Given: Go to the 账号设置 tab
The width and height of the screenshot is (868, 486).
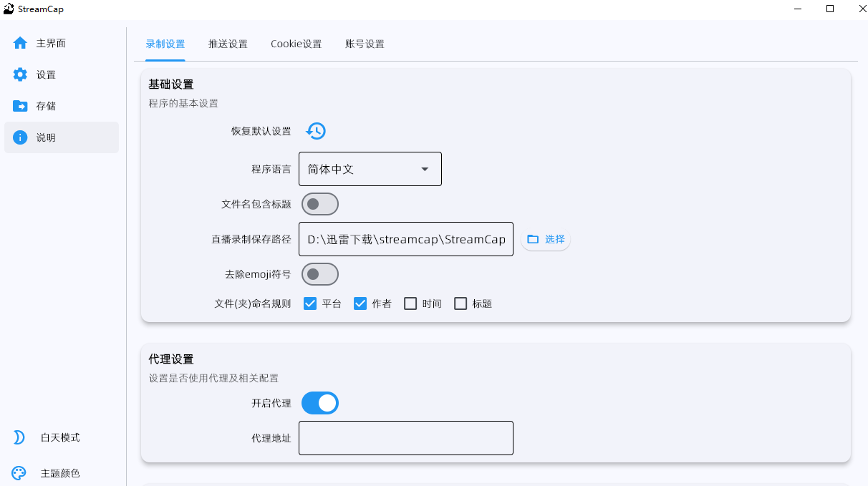Looking at the screenshot, I should [365, 44].
